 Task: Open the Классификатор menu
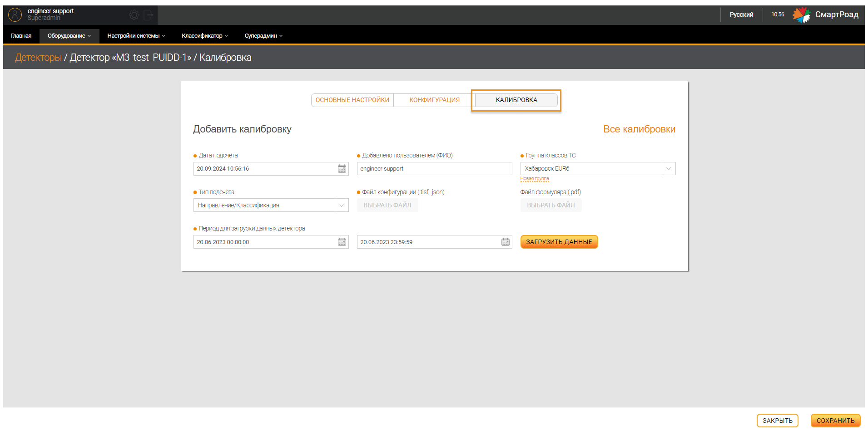[x=205, y=36]
